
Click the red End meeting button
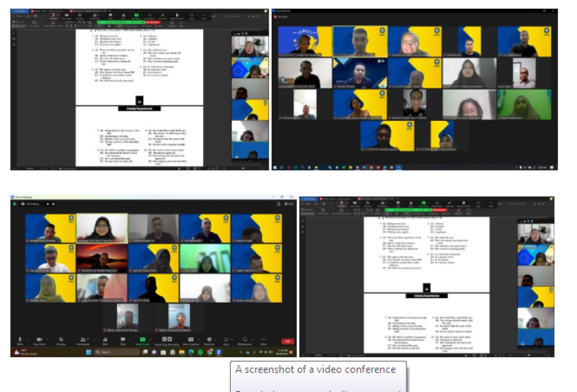point(287,341)
